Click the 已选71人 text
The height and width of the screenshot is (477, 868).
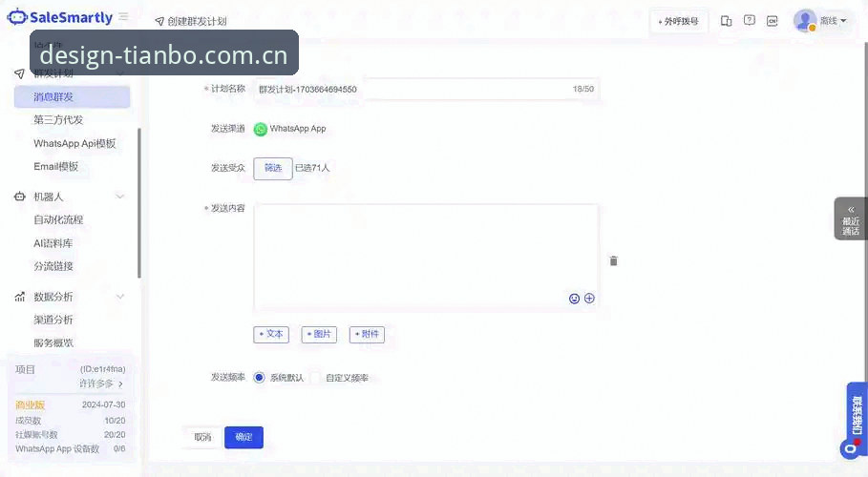pos(312,168)
